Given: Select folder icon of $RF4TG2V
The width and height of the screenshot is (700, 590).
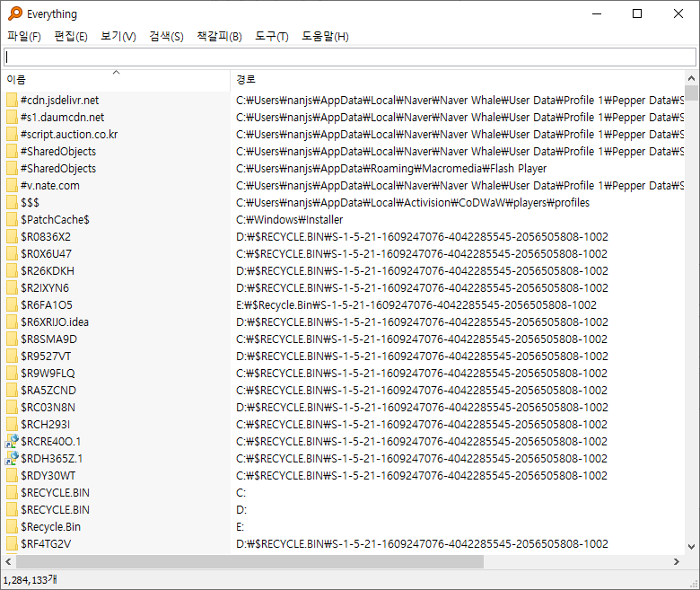Looking at the screenshot, I should [12, 543].
